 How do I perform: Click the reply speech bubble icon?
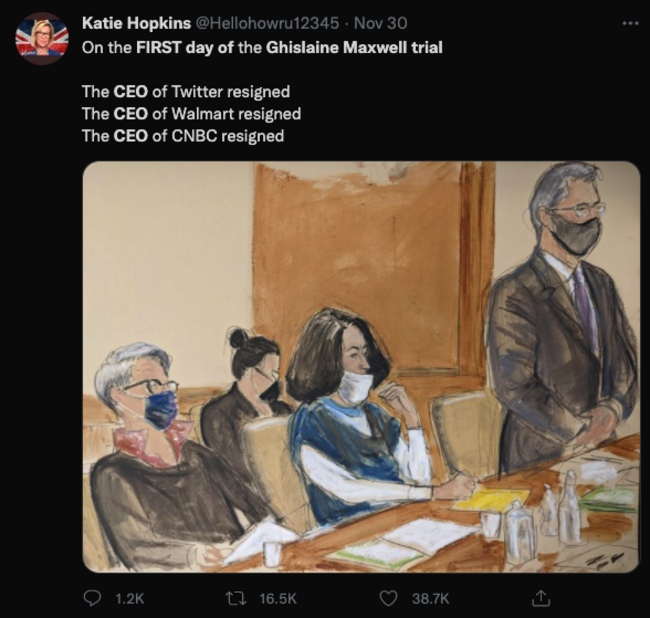pyautogui.click(x=92, y=598)
